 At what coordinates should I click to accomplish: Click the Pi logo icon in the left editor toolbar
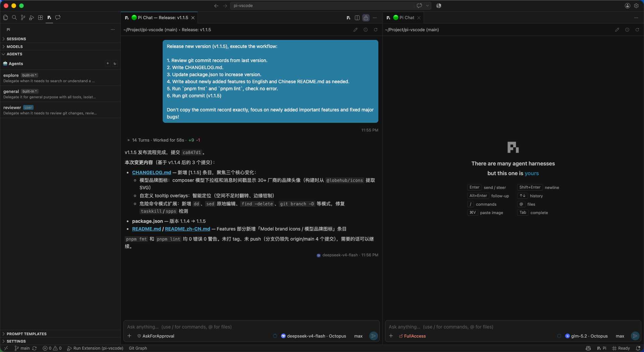348,18
